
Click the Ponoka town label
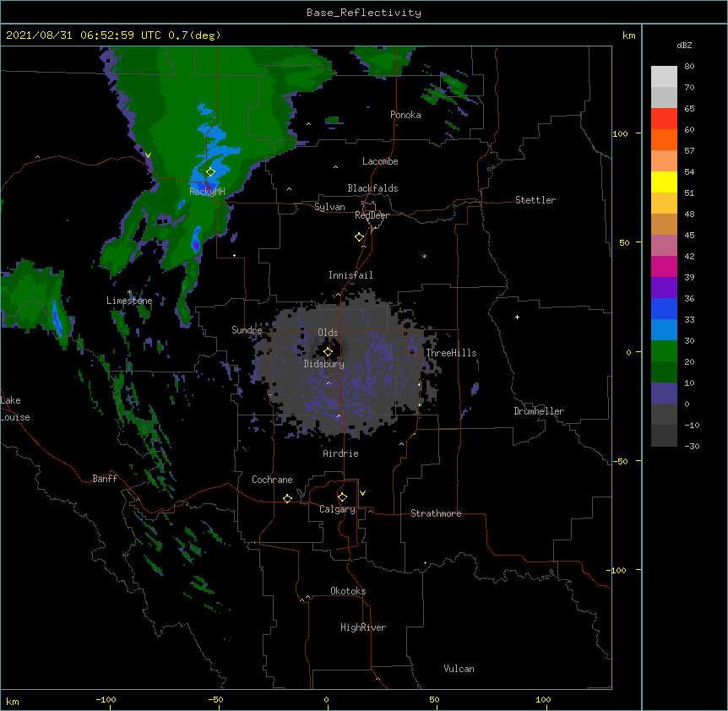point(405,115)
